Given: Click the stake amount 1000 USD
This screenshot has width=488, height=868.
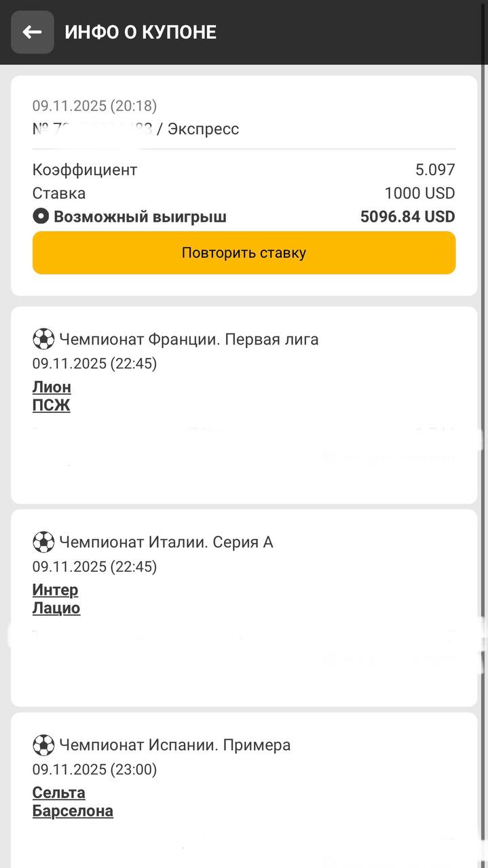Looking at the screenshot, I should pyautogui.click(x=419, y=193).
